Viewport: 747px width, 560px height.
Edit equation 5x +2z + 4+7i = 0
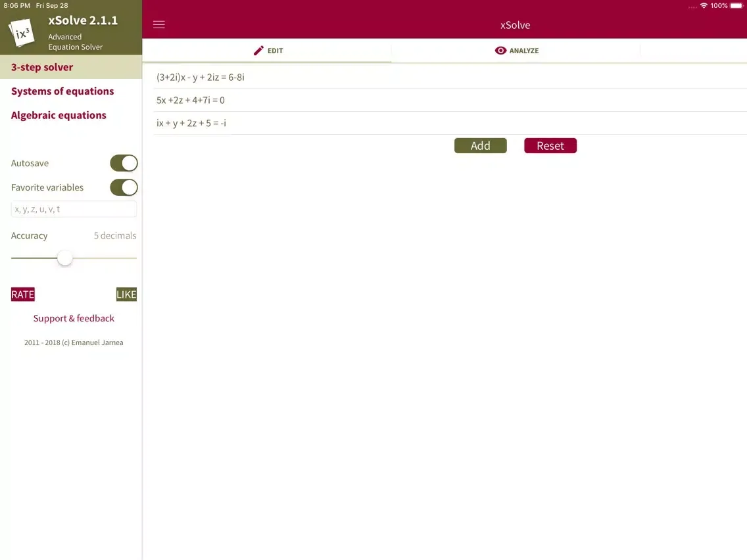pos(450,100)
